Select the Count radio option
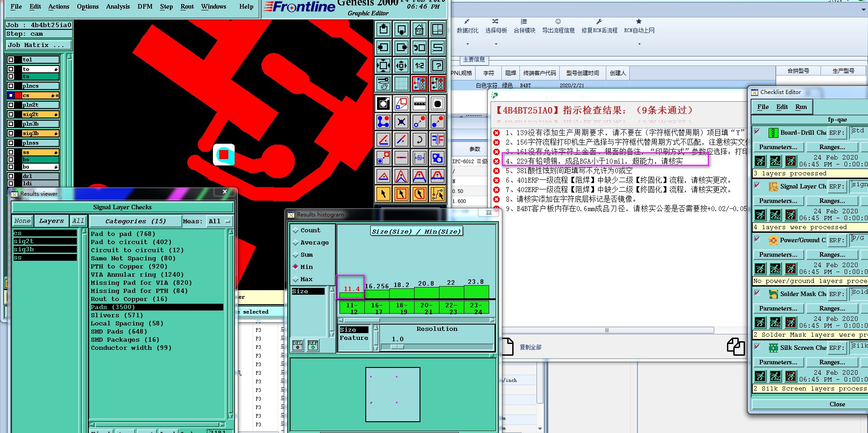 (x=296, y=231)
